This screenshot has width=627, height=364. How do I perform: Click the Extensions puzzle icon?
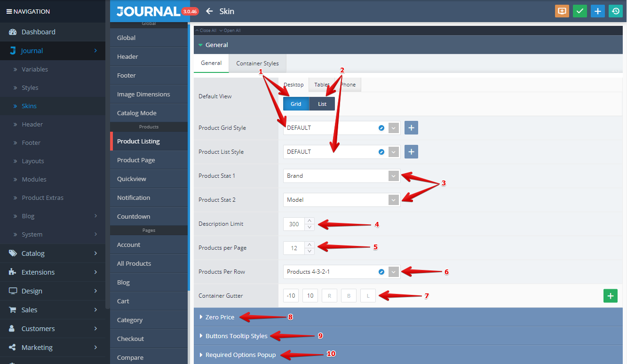click(13, 272)
